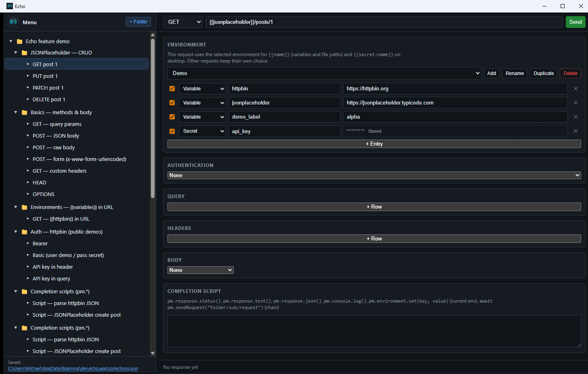Click the demo_label value field alpha
This screenshot has width=588, height=374.
[455, 117]
